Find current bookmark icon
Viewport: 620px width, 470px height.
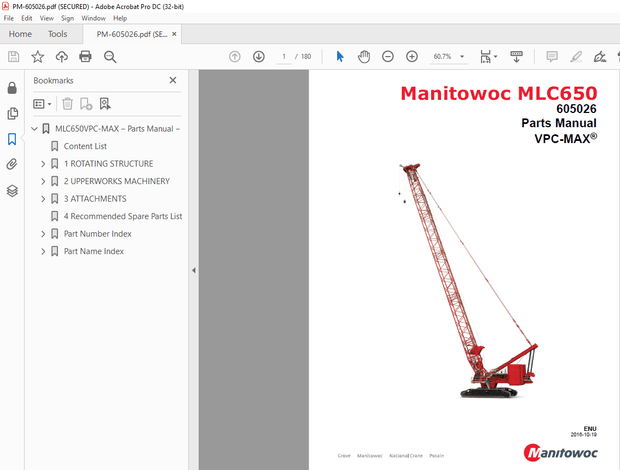[105, 104]
